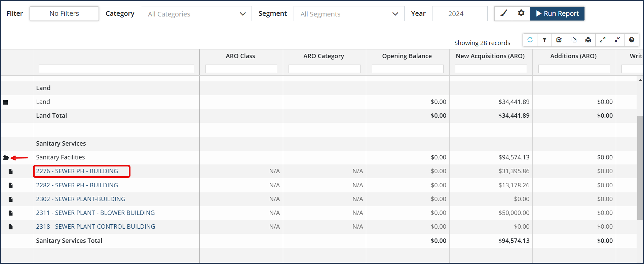
Task: Open the Category dropdown
Action: [196, 14]
